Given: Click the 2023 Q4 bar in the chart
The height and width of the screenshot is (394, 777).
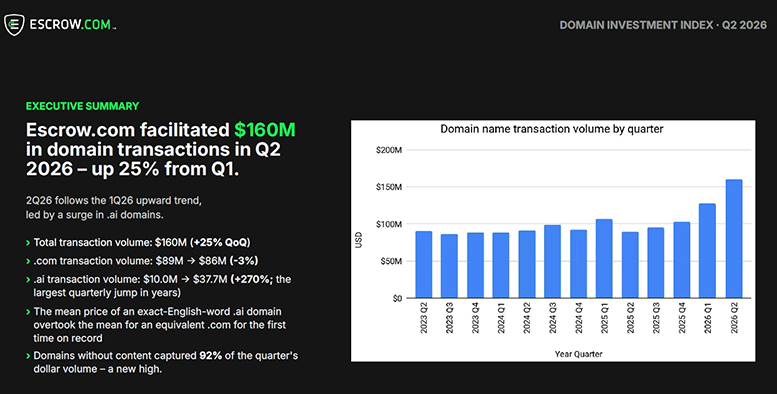Looking at the screenshot, I should 475,266.
